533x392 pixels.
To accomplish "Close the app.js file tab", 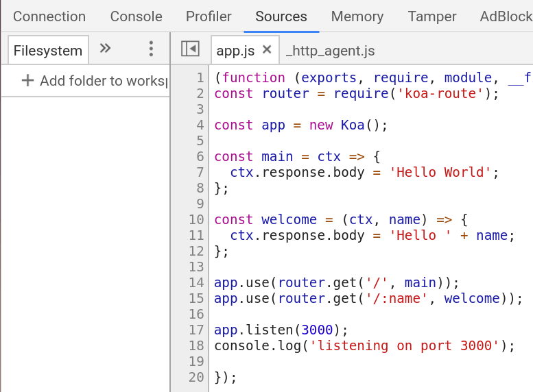I will [x=267, y=49].
